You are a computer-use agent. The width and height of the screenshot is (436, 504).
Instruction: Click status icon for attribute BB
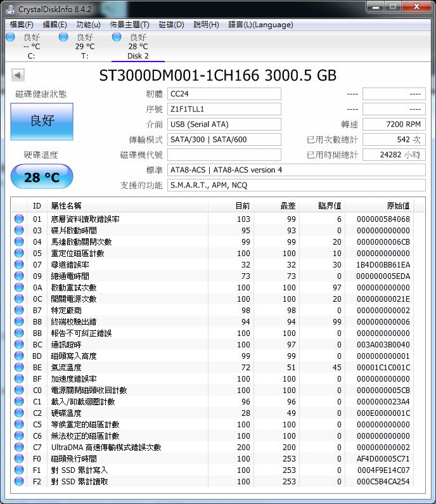point(19,333)
